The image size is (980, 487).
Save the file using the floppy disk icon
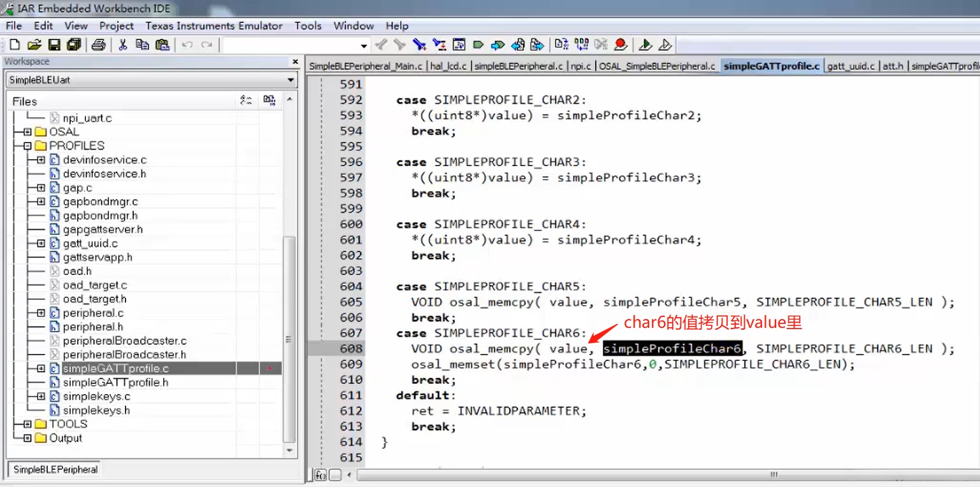[x=54, y=45]
